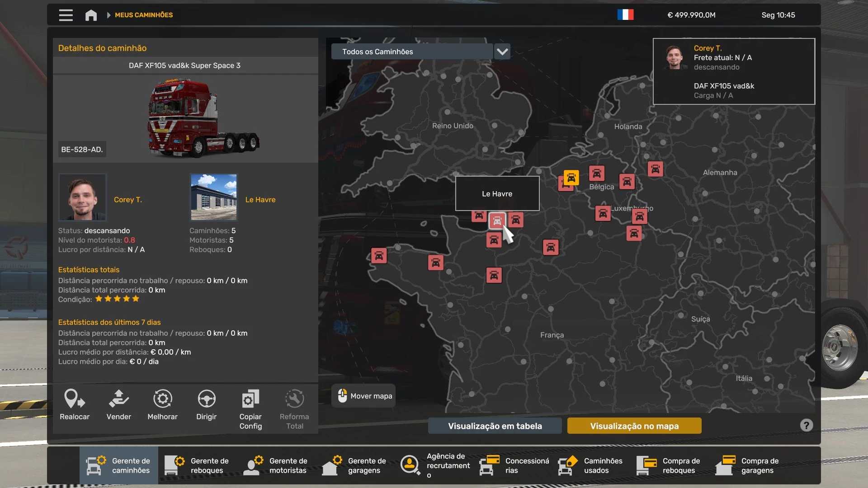Click the Le Havre garage link
Viewport: 868px width, 488px height.
[260, 200]
